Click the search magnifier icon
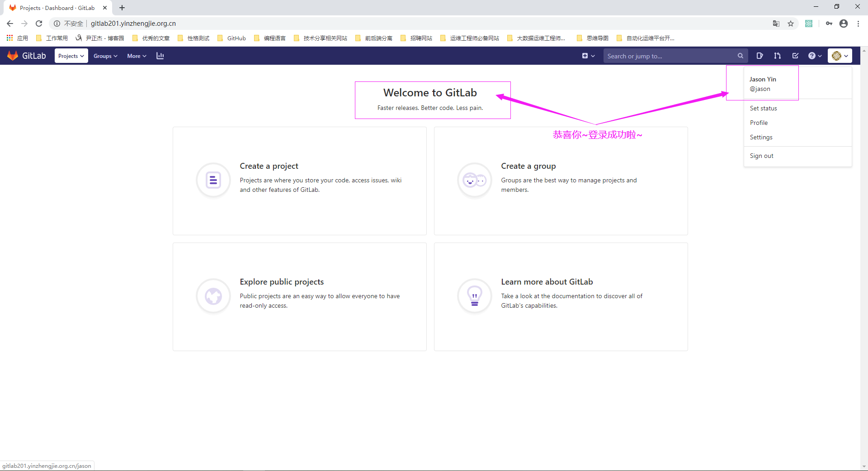This screenshot has width=868, height=471. 741,56
